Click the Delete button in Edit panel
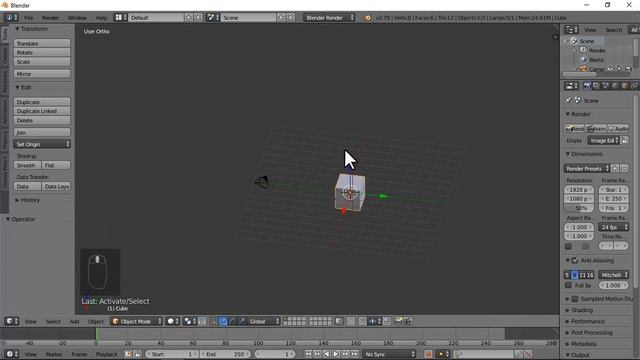The image size is (640, 360). [x=42, y=120]
